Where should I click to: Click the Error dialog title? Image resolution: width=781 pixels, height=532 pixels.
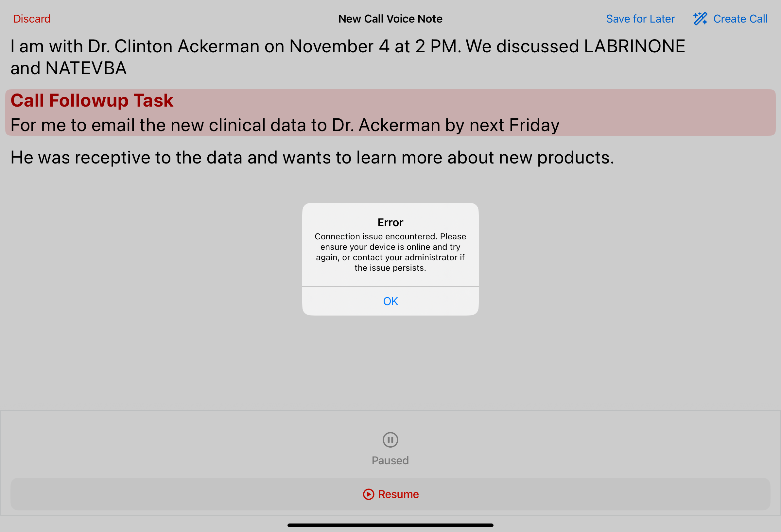[x=390, y=222]
